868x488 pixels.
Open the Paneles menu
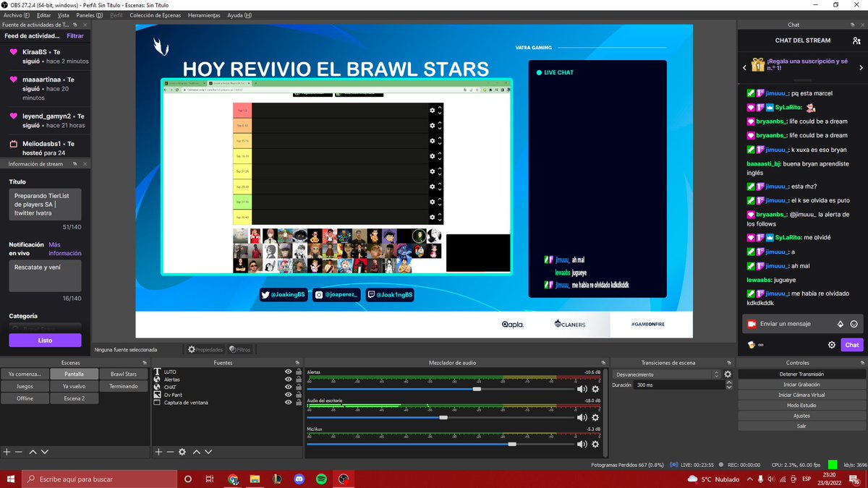click(x=90, y=15)
